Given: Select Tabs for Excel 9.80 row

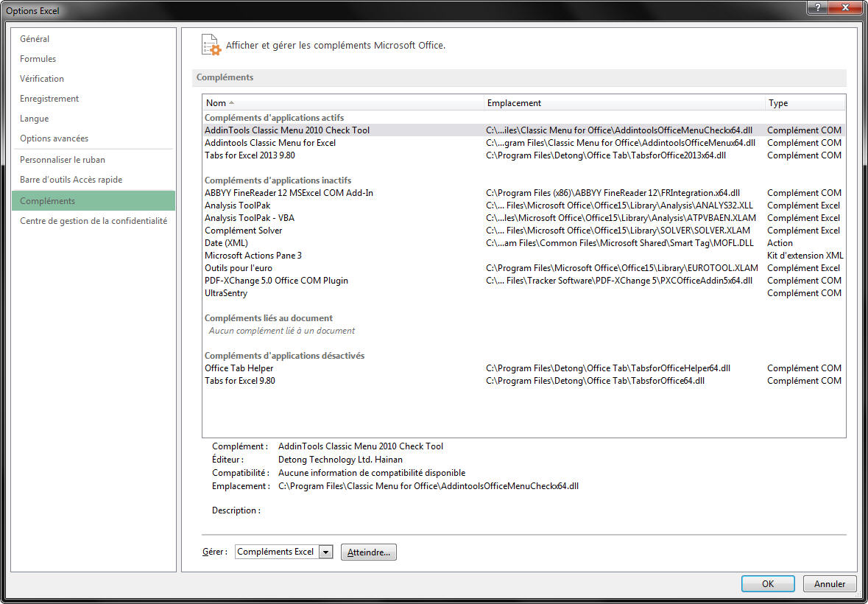Looking at the screenshot, I should [523, 381].
